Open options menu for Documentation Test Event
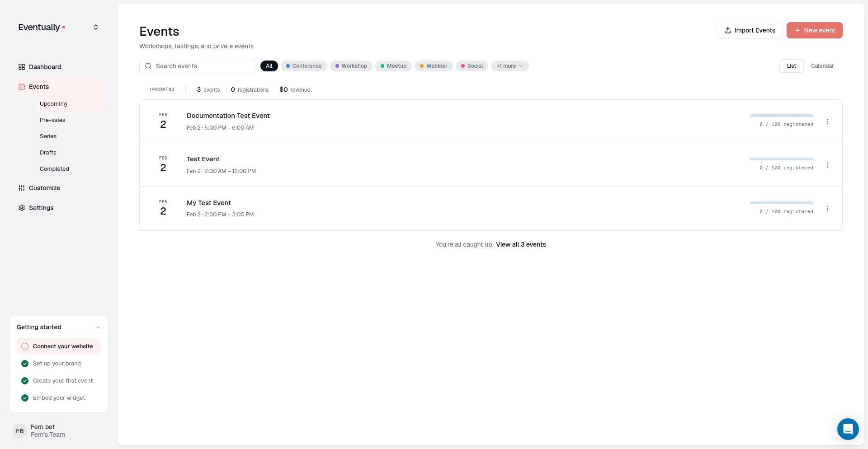Image resolution: width=868 pixels, height=449 pixels. pos(828,122)
